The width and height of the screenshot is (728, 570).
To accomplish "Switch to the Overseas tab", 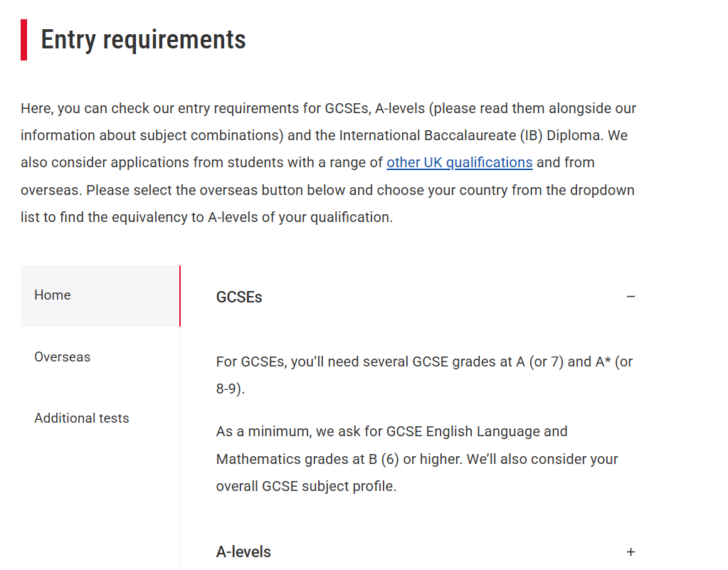I will coord(63,357).
